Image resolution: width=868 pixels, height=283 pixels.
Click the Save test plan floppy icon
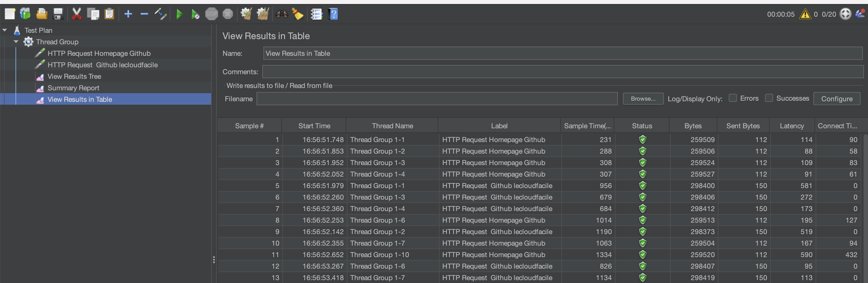pyautogui.click(x=58, y=14)
